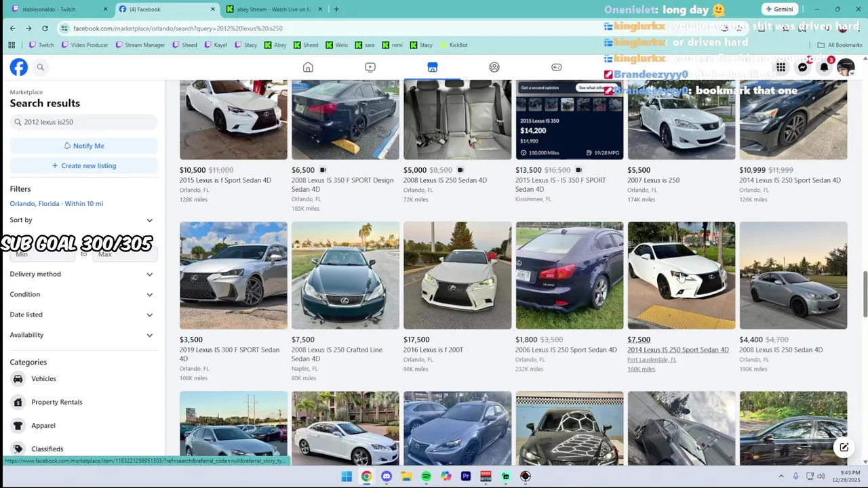
Task: Open the Groups icon in top nav
Action: tap(494, 67)
